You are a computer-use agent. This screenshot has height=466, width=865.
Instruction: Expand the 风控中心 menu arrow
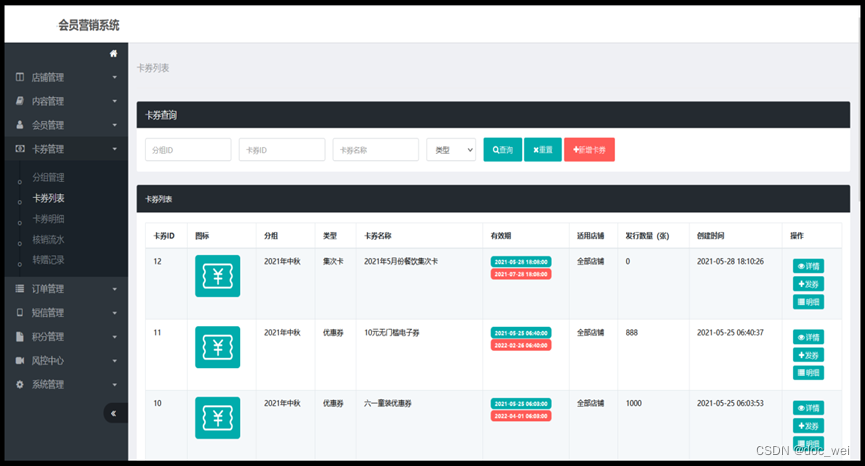click(115, 361)
